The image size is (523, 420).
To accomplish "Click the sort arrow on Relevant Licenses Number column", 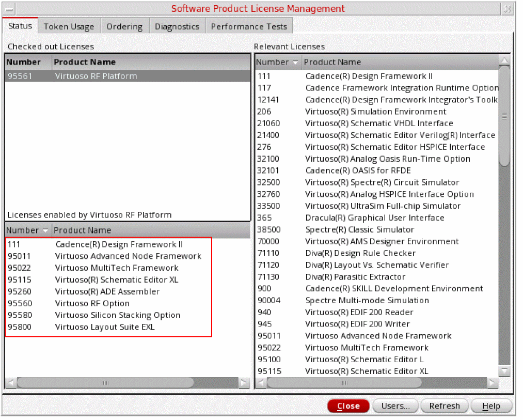I will pos(295,63).
